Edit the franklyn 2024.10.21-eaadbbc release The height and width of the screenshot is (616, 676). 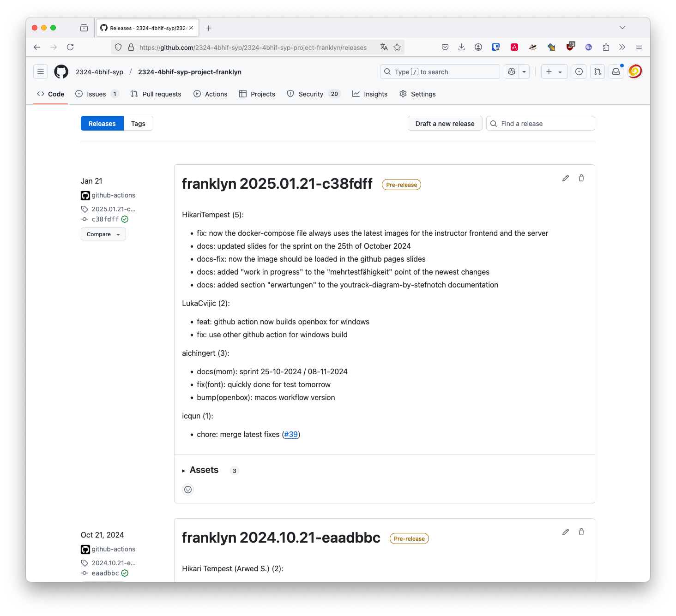(566, 532)
